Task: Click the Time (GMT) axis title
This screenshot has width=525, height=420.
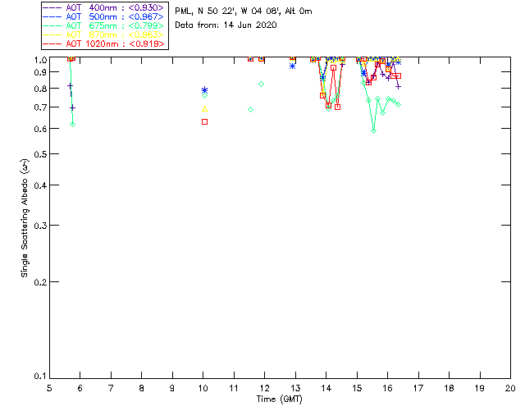Action: (x=279, y=399)
